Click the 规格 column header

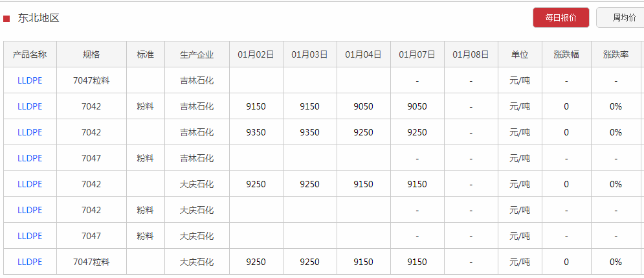[x=91, y=54]
